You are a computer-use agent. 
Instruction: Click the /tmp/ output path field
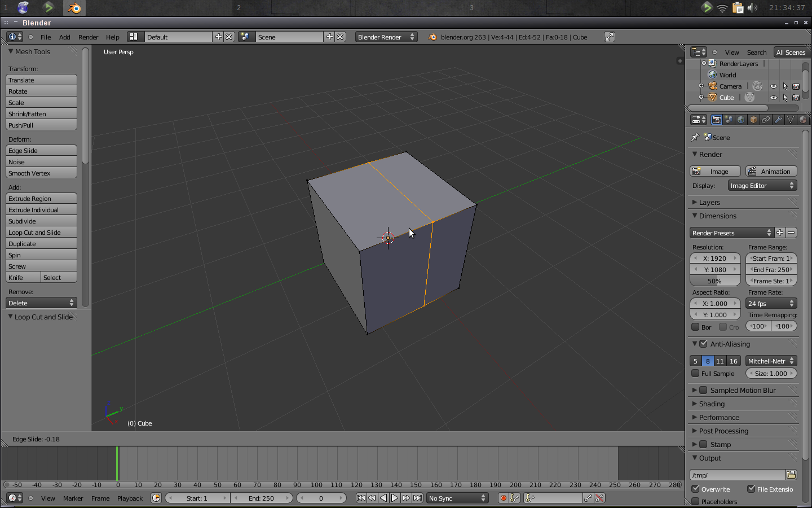click(739, 475)
